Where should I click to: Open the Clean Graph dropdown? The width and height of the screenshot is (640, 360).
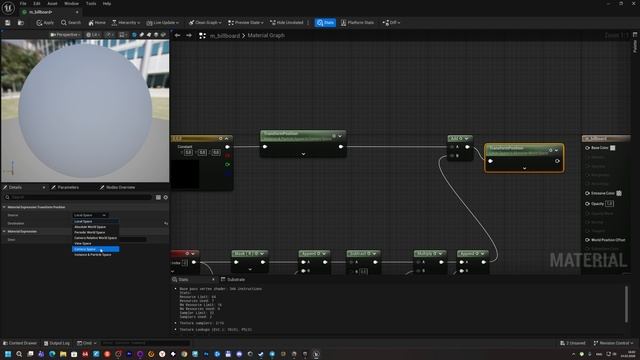point(205,23)
